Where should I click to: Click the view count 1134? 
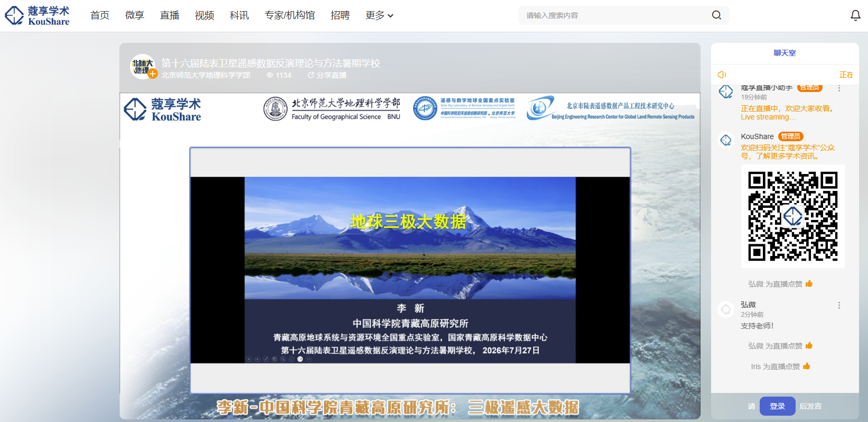point(279,75)
